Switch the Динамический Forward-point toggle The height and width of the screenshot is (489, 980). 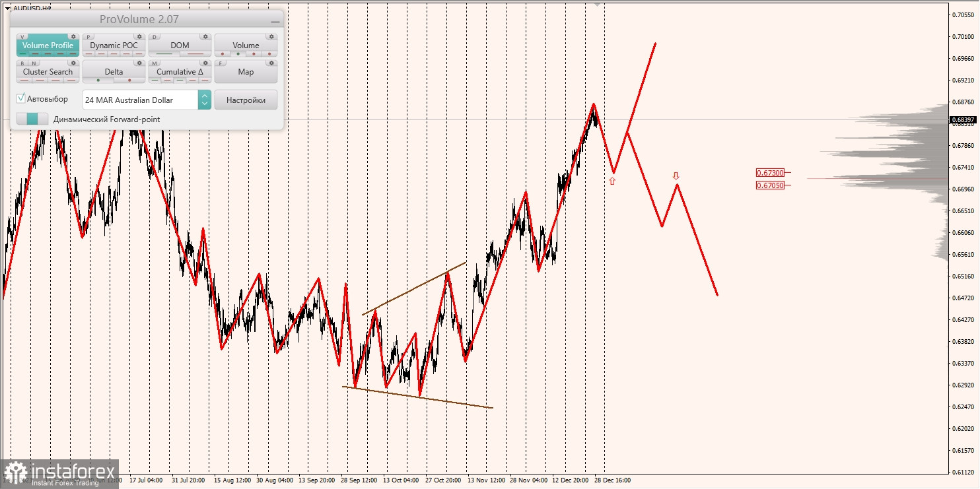(32, 119)
